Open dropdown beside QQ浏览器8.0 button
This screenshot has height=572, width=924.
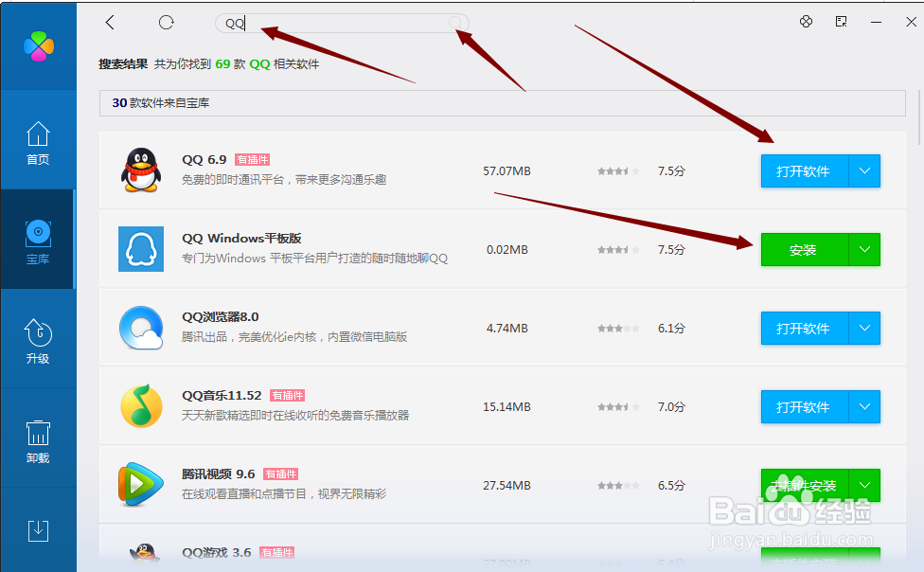pyautogui.click(x=864, y=328)
